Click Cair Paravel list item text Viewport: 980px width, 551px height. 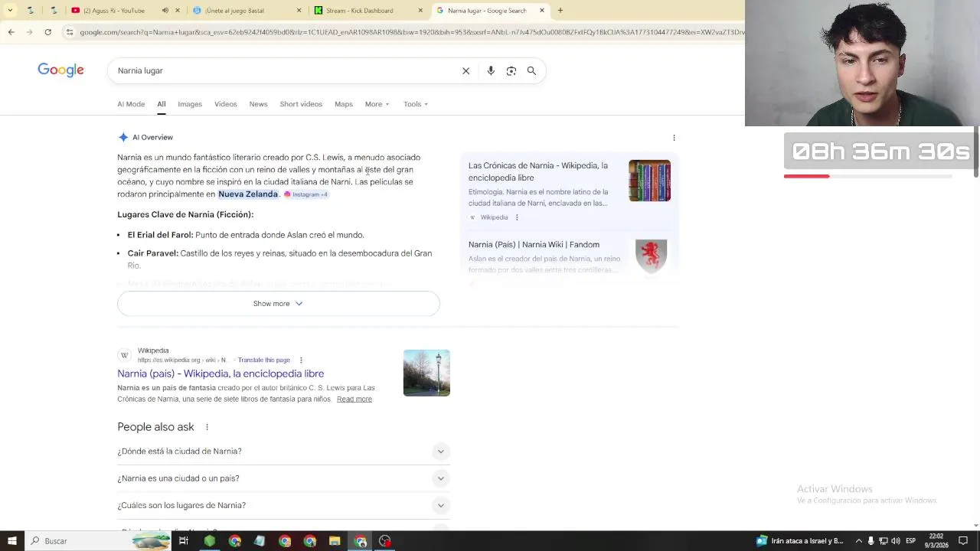[x=279, y=259]
